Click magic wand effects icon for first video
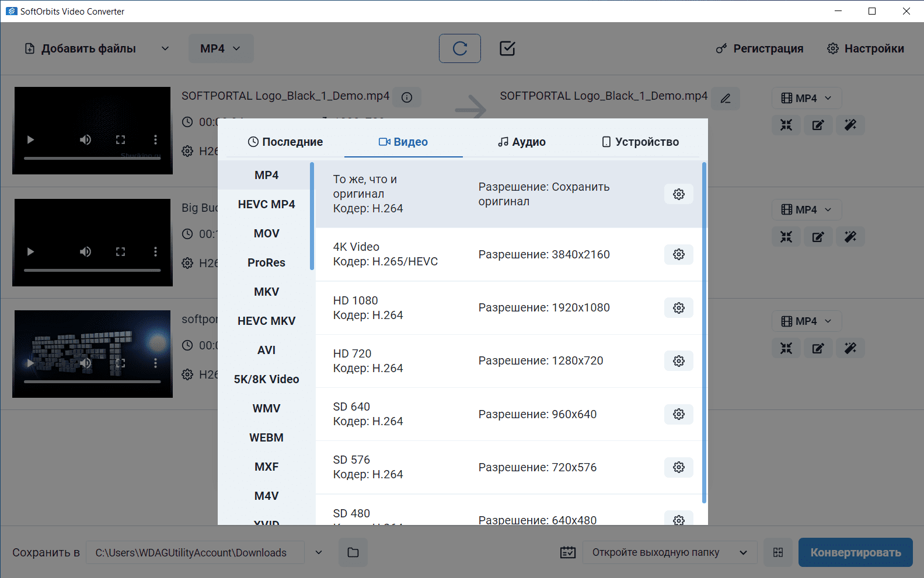Screen dimensions: 924x578 (850, 125)
